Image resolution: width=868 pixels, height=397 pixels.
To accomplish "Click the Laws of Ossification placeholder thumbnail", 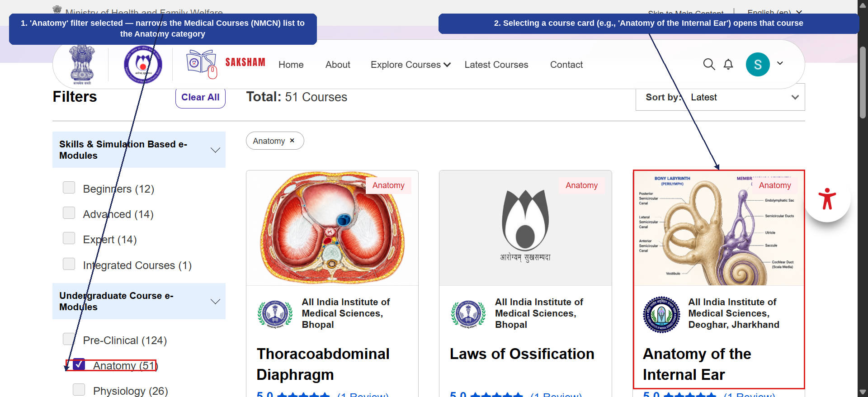I will coord(525,228).
